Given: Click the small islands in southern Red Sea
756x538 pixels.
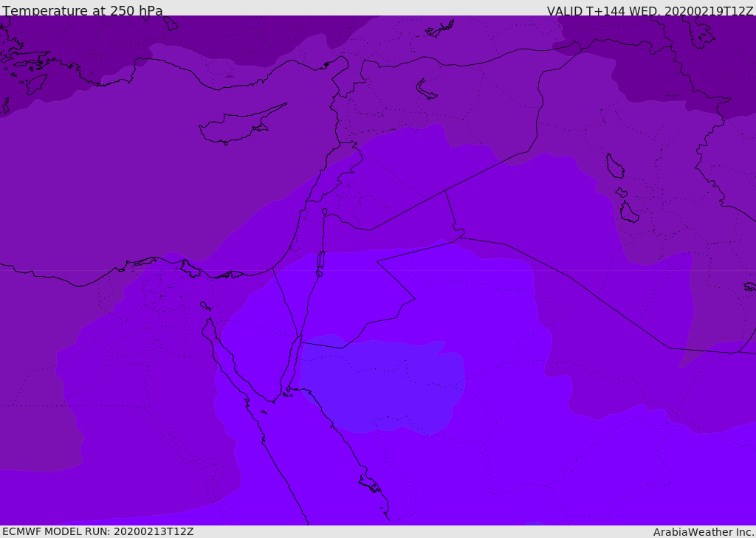Looking at the screenshot, I should (x=369, y=483).
